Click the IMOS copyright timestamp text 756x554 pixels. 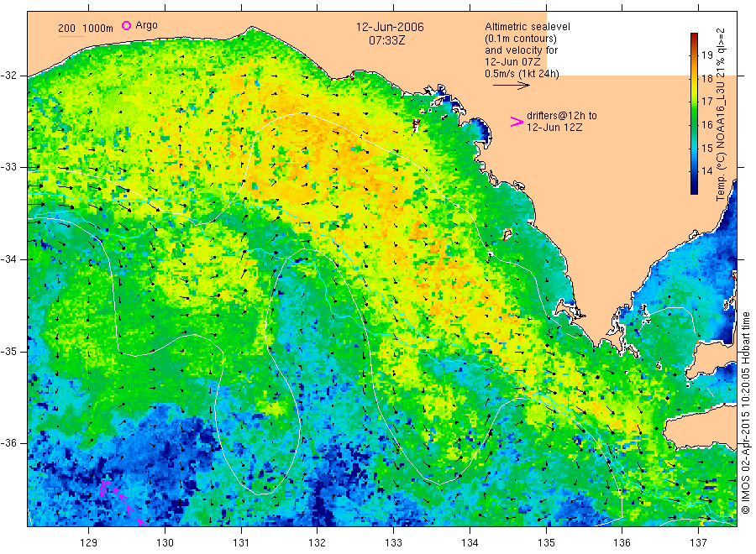coord(747,412)
